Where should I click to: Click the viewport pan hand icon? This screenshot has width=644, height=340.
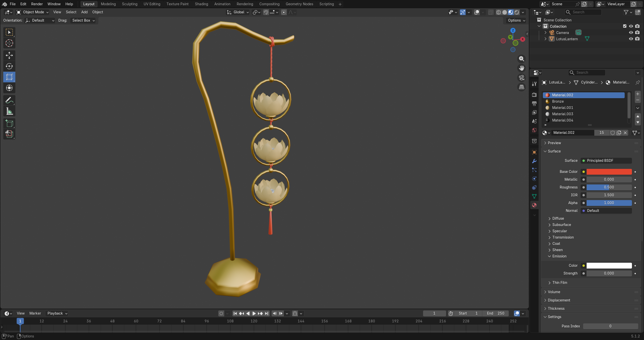pos(521,68)
